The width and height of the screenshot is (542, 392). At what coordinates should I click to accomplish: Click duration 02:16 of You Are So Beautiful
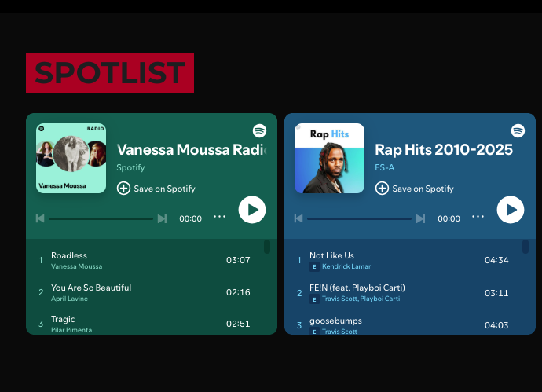(x=238, y=292)
